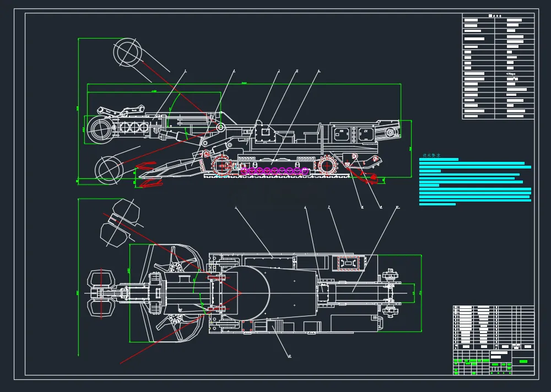The height and width of the screenshot is (392, 551).
Task: Click the overall length dimension line at top
Action: [244, 84]
